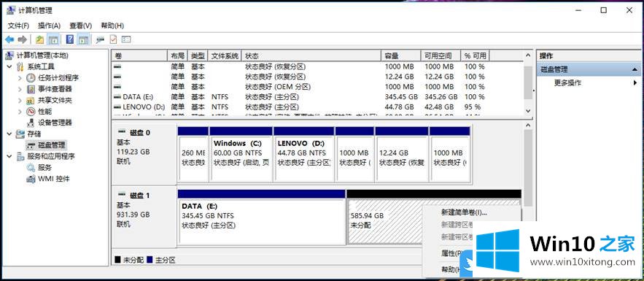Click the 12.24 GB capacity cell in list
Image resolution: width=644 pixels, height=281 pixels.
tap(399, 77)
